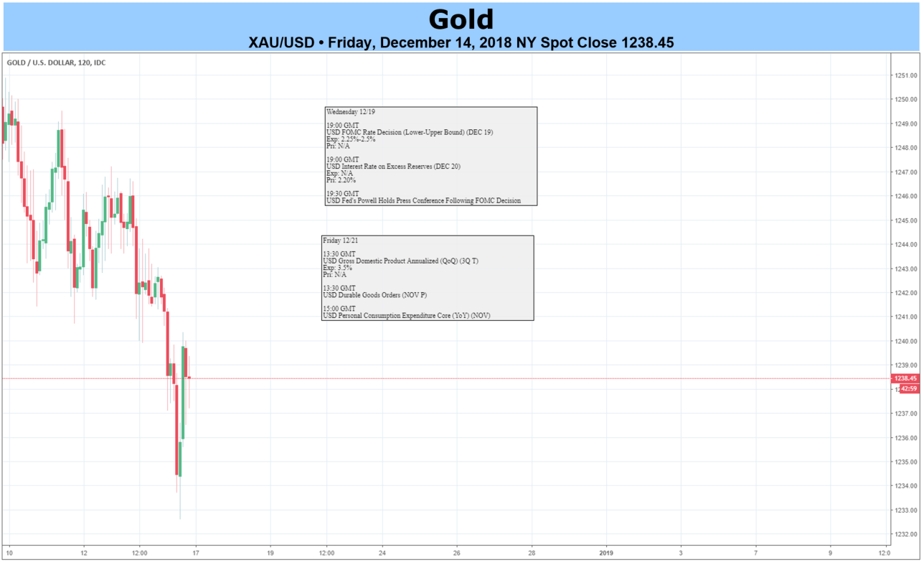Click Fed's Powell Holds Press Conference line
Screen dimensions: 924x565
(x=424, y=201)
